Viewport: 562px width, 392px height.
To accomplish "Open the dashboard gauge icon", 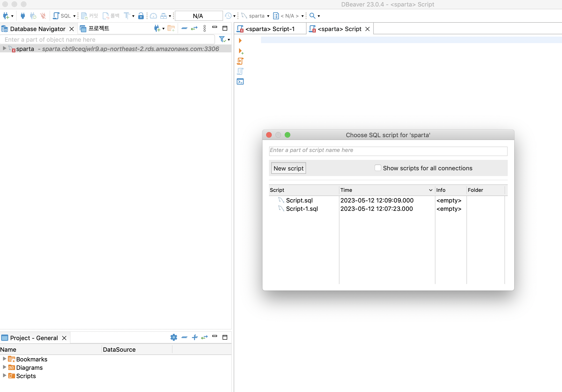I will pos(153,16).
